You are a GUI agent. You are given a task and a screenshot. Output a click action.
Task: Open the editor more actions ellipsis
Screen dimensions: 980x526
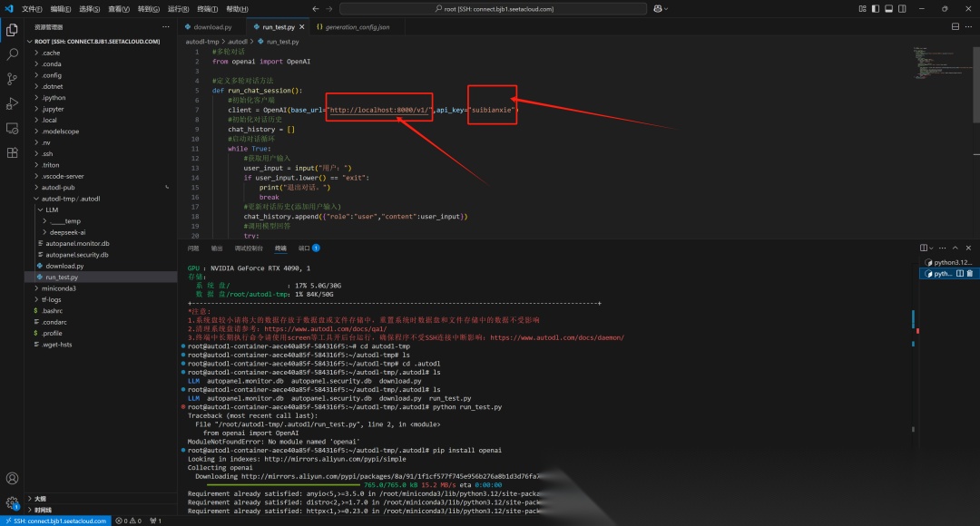tap(969, 27)
